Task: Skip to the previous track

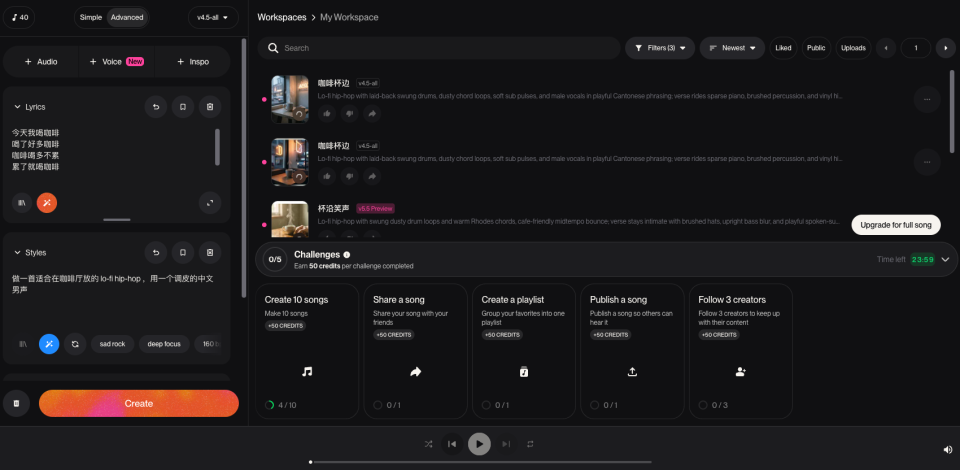Action: [x=452, y=444]
